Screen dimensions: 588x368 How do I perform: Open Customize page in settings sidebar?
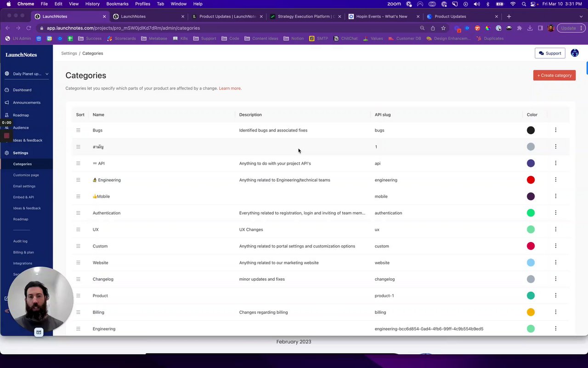tap(26, 175)
